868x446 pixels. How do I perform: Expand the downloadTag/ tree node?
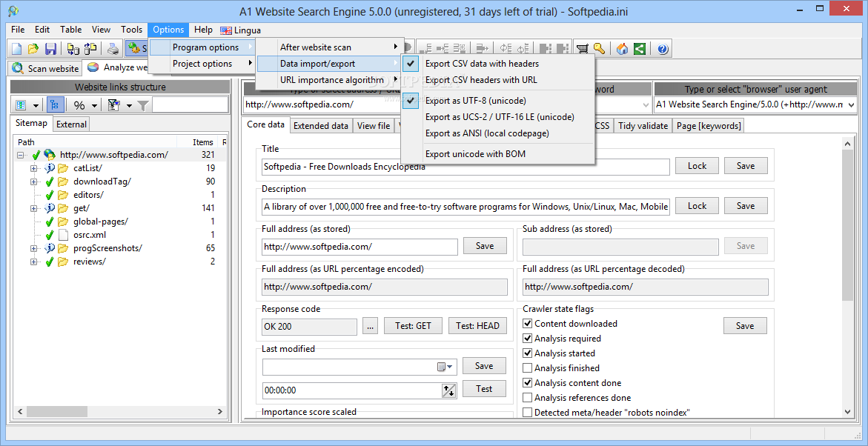tap(34, 182)
